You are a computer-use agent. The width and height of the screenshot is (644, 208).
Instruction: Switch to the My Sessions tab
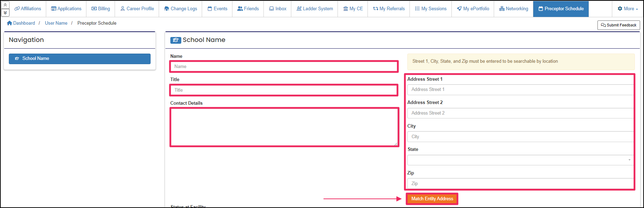[431, 8]
